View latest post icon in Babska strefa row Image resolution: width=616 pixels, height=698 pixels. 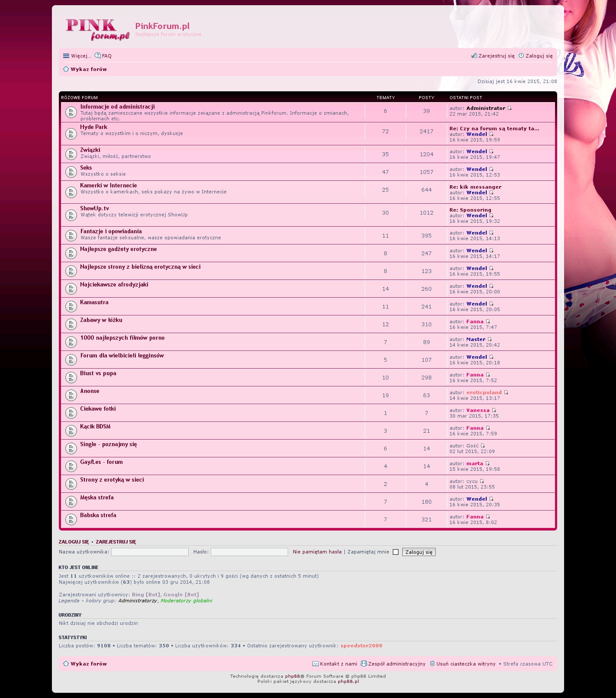point(488,517)
